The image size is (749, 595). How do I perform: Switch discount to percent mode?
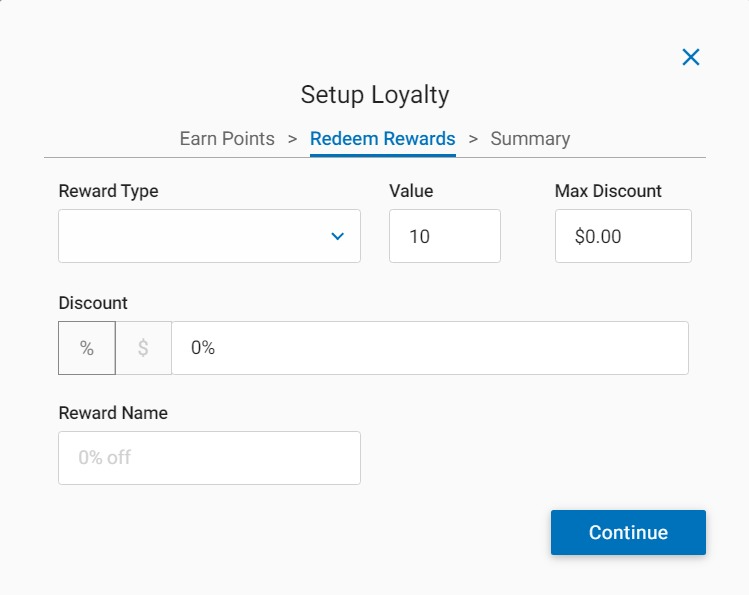click(x=87, y=348)
